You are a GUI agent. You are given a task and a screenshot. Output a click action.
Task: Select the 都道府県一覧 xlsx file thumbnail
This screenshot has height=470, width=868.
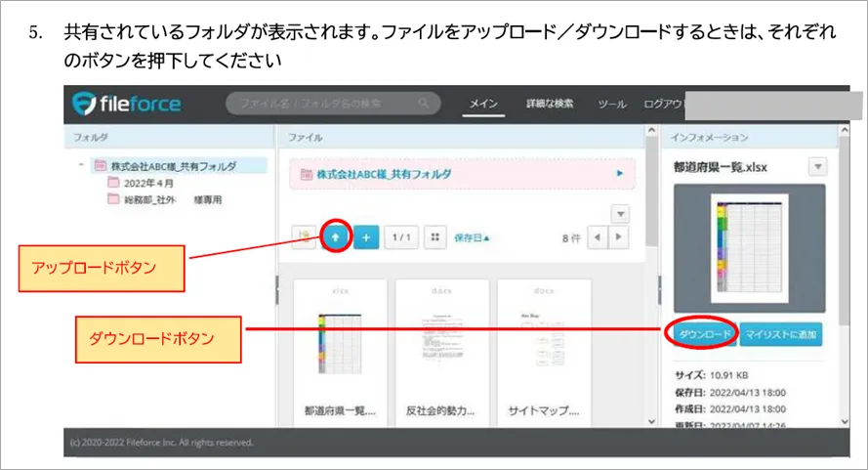tap(340, 353)
